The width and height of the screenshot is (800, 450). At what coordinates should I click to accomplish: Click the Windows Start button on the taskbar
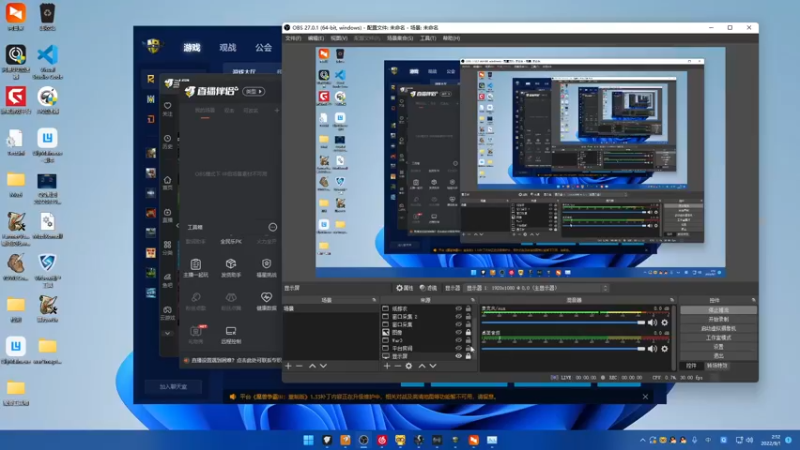click(308, 440)
